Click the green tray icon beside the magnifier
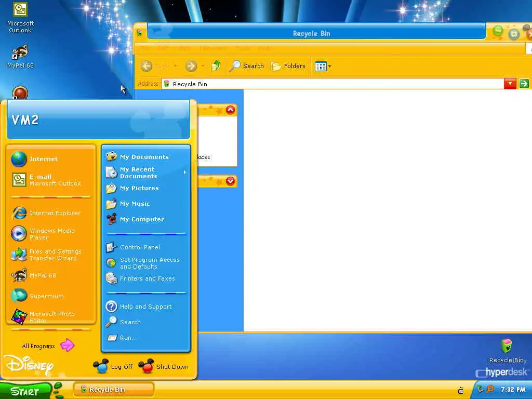532x399 pixels. point(481,389)
